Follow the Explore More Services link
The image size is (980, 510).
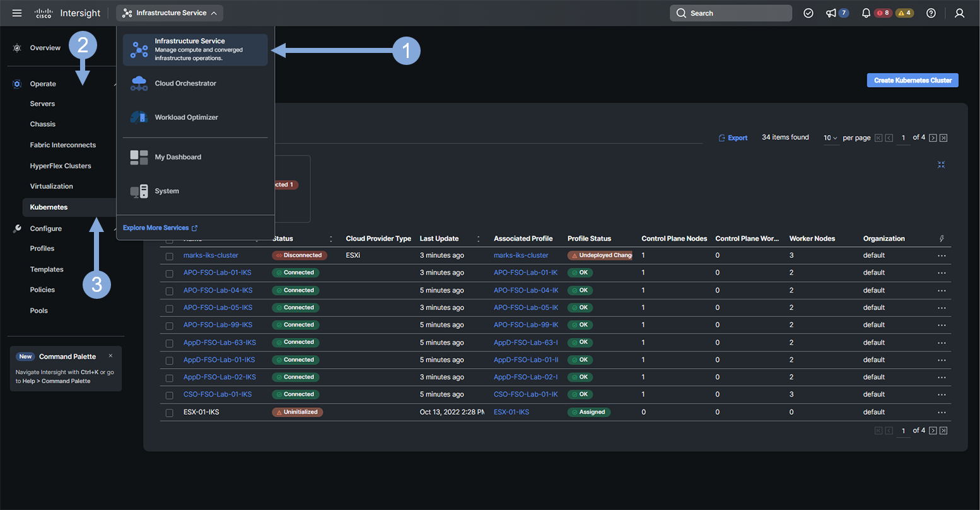160,228
